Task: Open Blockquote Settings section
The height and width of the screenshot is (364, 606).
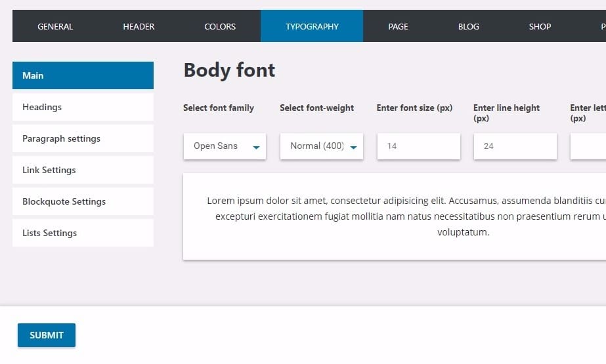Action: click(83, 201)
